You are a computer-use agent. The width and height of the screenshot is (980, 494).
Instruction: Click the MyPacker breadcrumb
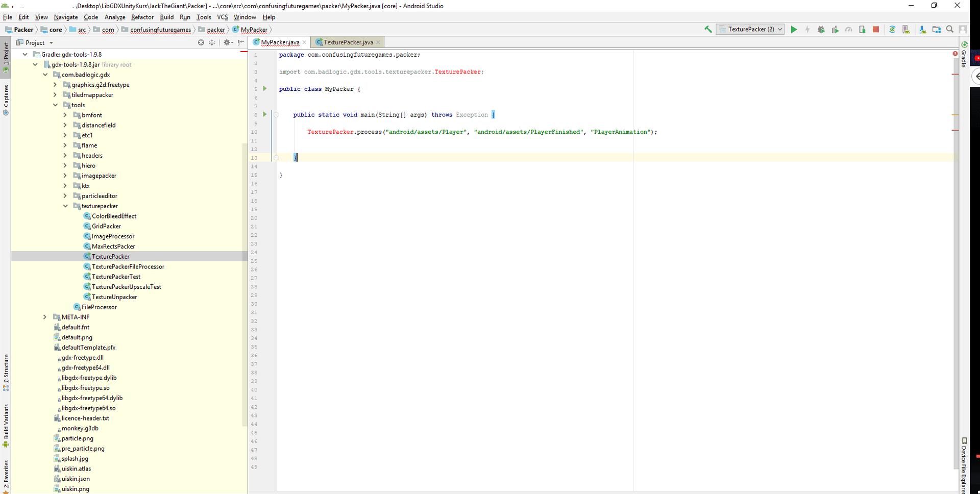tap(250, 30)
